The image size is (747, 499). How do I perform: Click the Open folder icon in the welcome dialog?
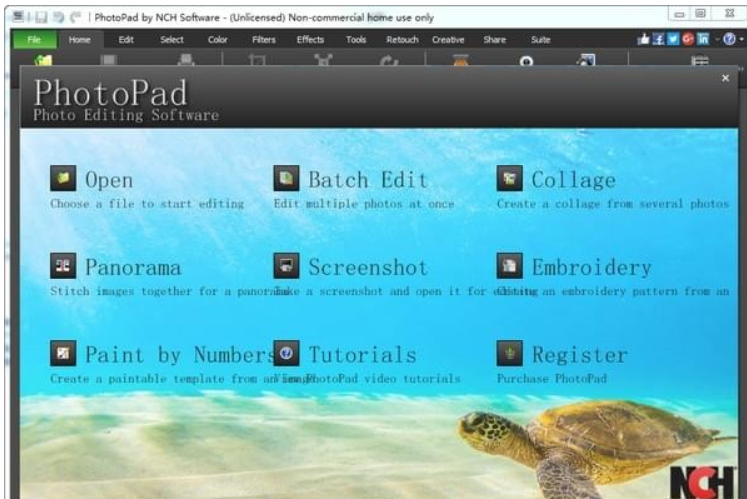(63, 178)
